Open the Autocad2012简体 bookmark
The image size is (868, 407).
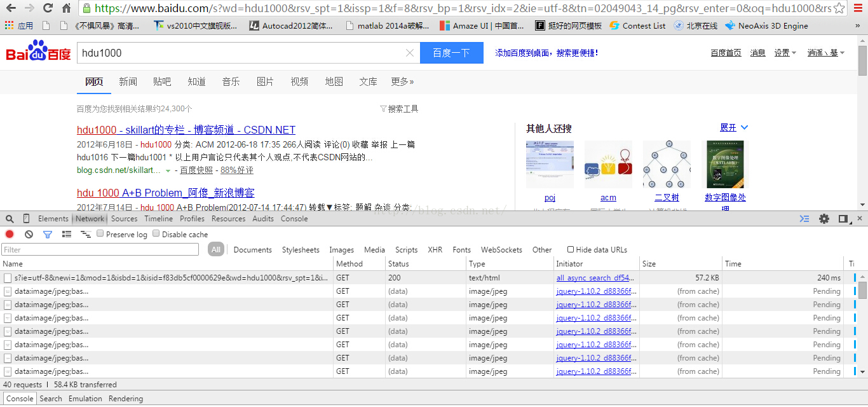(291, 26)
